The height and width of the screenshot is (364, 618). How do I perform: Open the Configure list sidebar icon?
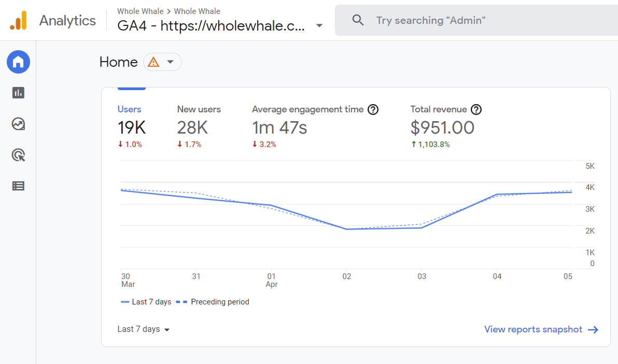click(18, 186)
